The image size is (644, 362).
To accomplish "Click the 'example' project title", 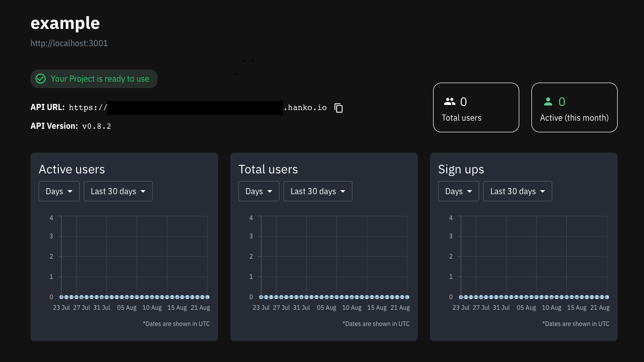I will pos(65,23).
